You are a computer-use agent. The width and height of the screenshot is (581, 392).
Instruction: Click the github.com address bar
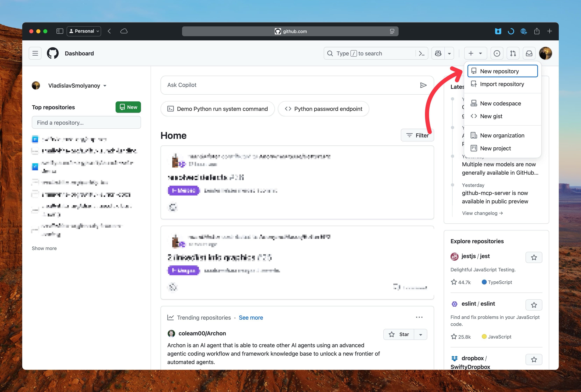pos(290,31)
